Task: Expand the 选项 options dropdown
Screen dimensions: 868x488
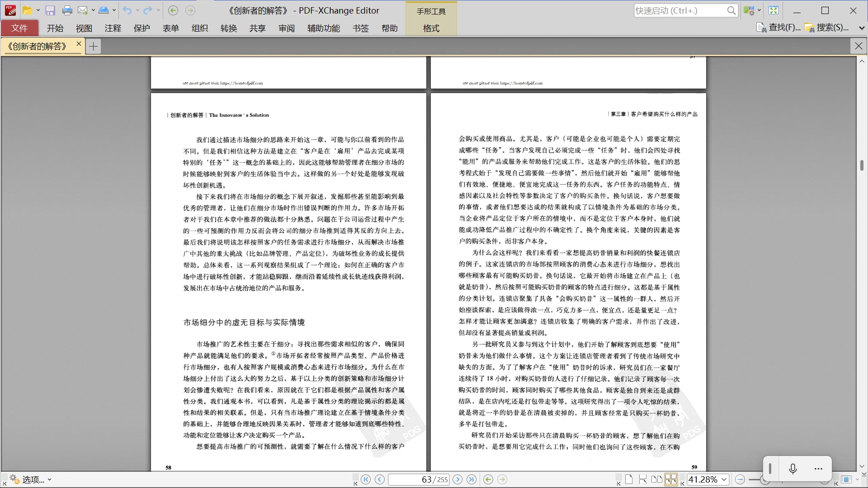Action: click(x=49, y=479)
